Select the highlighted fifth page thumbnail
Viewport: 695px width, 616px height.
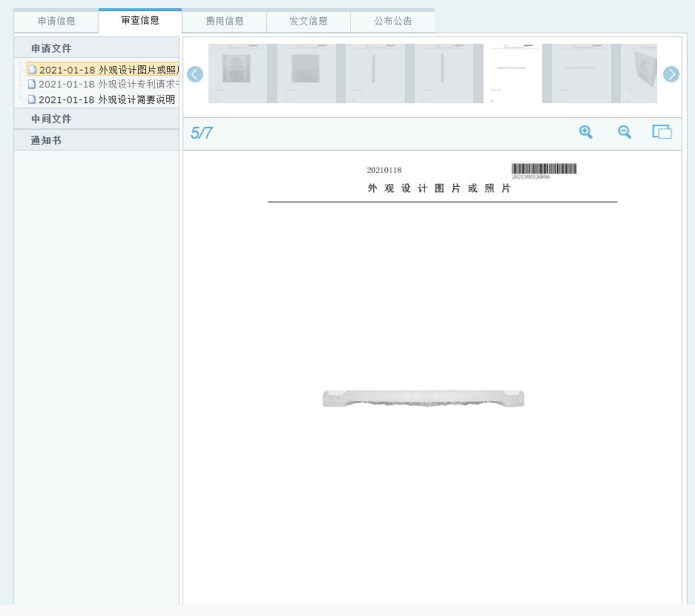pyautogui.click(x=513, y=73)
